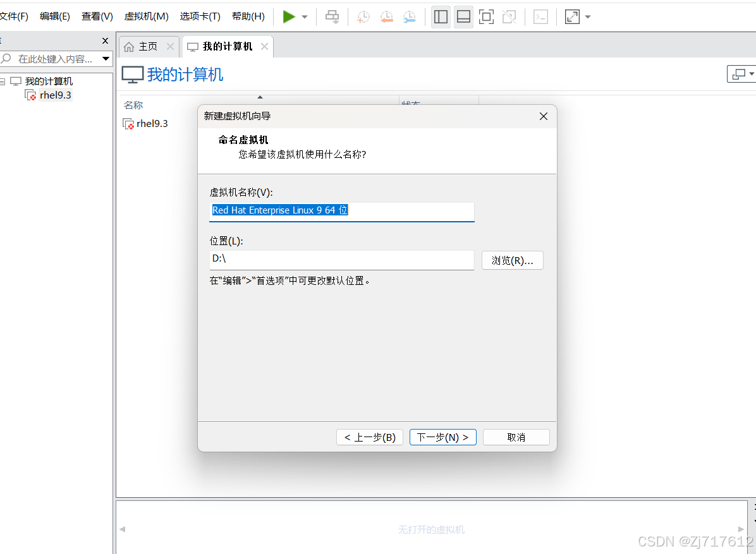The height and width of the screenshot is (554, 756).
Task: Open the 帮助(H) menu
Action: 248,16
